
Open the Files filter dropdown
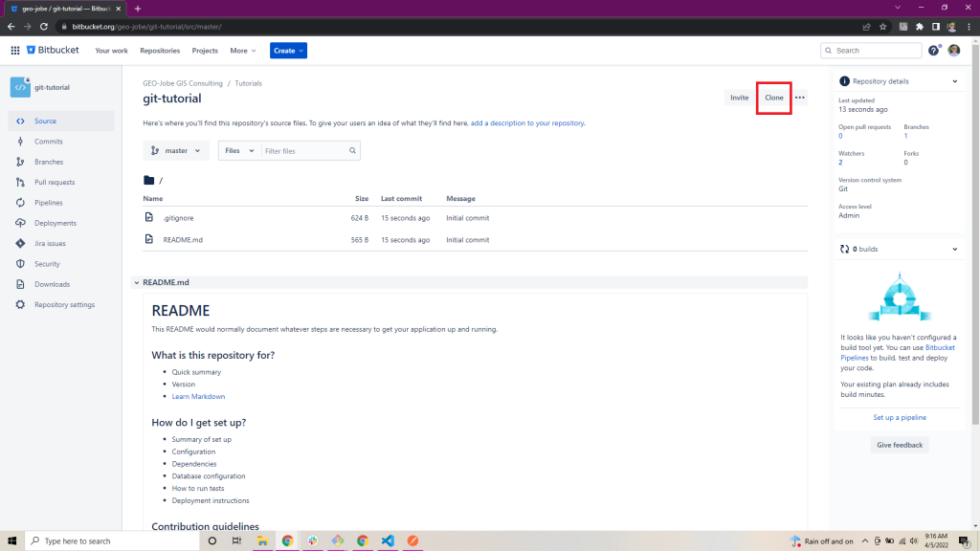pos(239,150)
